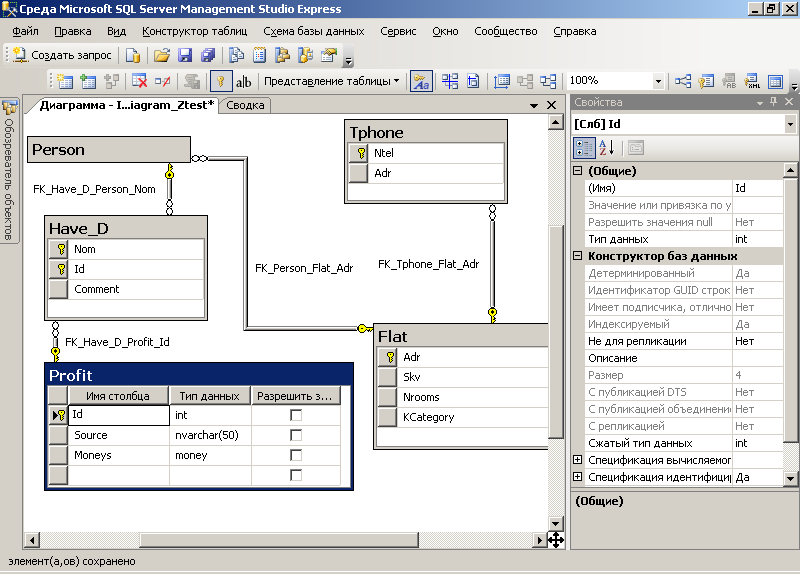This screenshot has height=574, width=800.
Task: Expand Спецификация идентифицирующего property
Action: click(x=577, y=477)
